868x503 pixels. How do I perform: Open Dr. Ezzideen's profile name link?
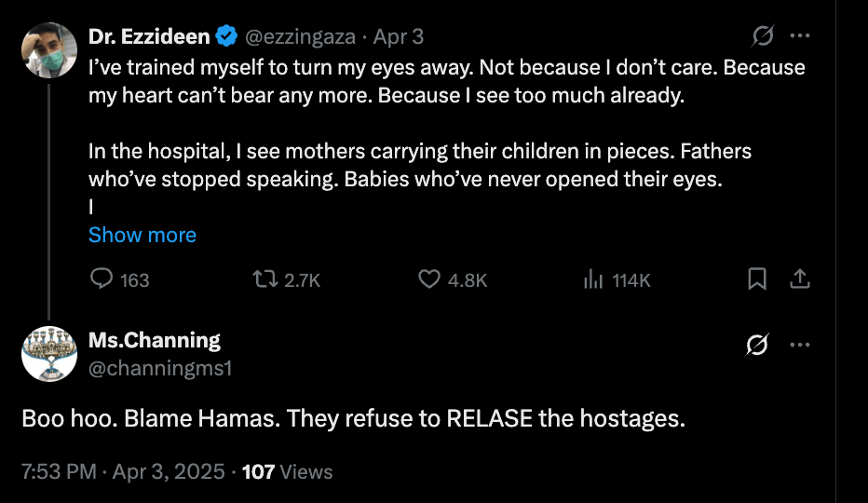coord(149,36)
